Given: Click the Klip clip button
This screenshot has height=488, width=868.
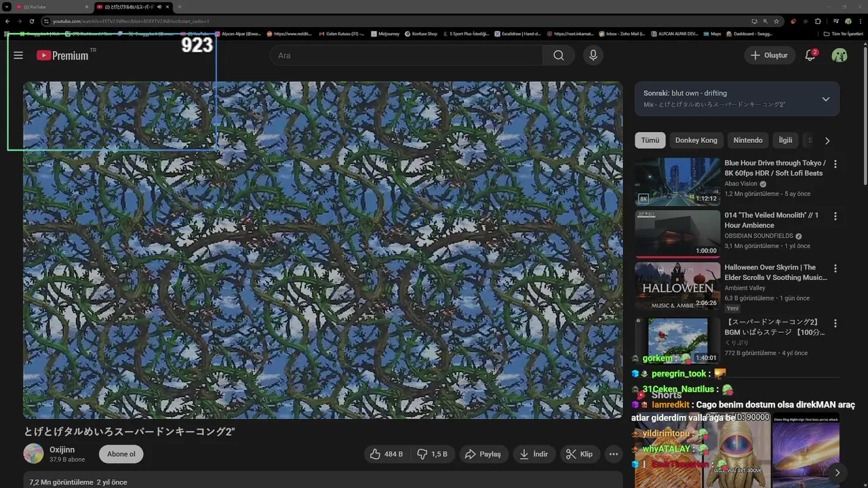Looking at the screenshot, I should pyautogui.click(x=580, y=454).
